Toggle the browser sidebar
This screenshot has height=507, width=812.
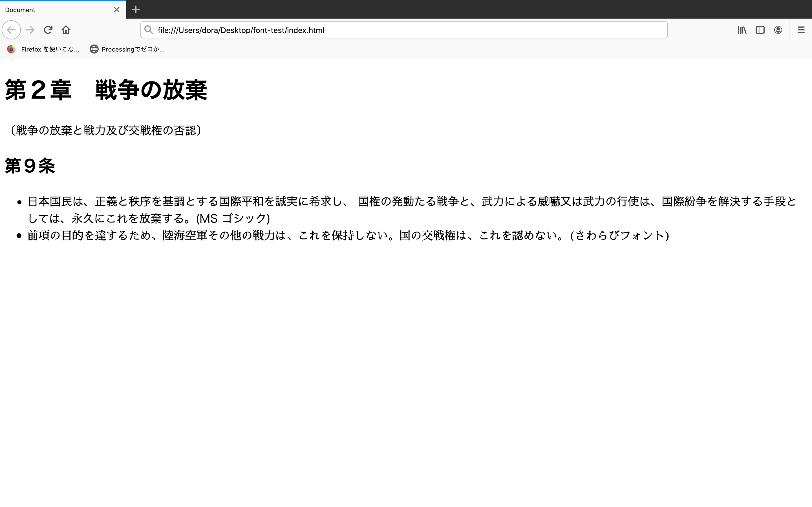coord(760,30)
